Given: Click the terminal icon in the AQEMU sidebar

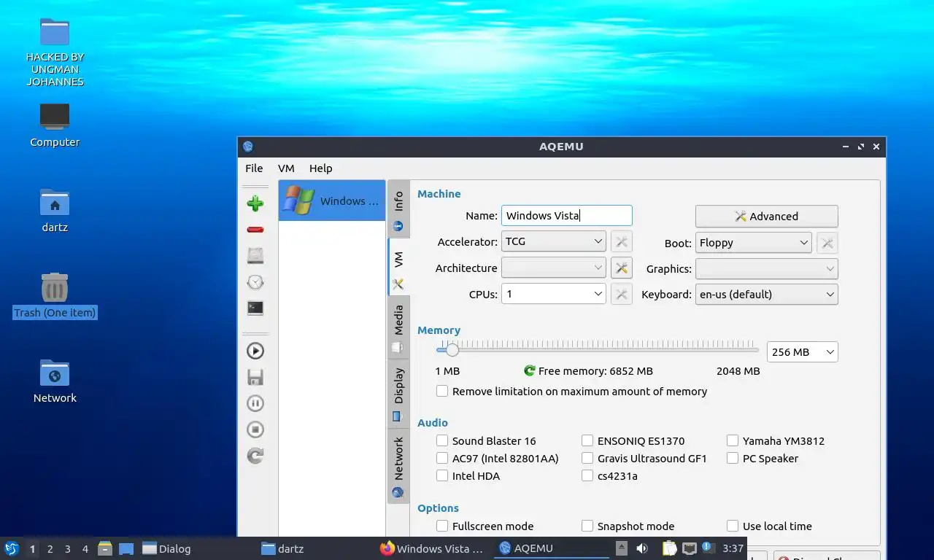Looking at the screenshot, I should click(x=255, y=308).
